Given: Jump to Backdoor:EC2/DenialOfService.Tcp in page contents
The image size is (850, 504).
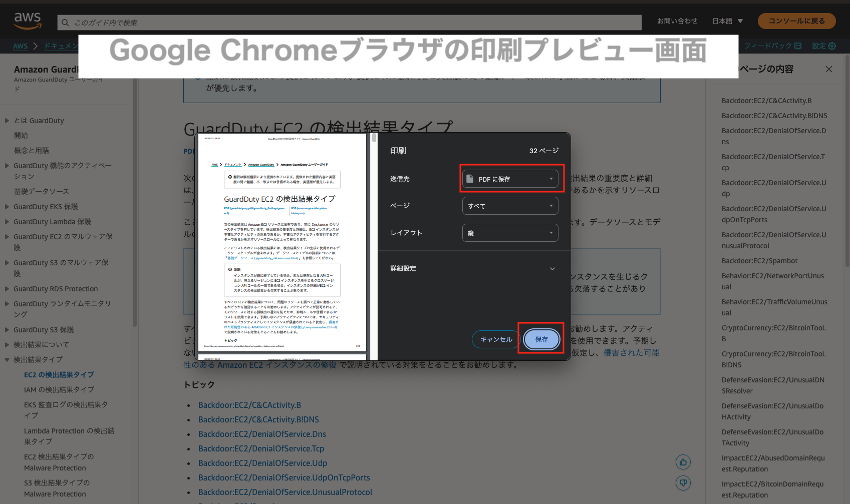Looking at the screenshot, I should click(x=773, y=162).
